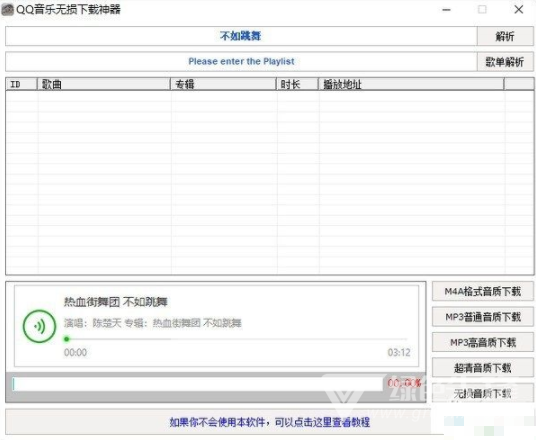Download in 无损音质
536x440 pixels.
tap(483, 394)
